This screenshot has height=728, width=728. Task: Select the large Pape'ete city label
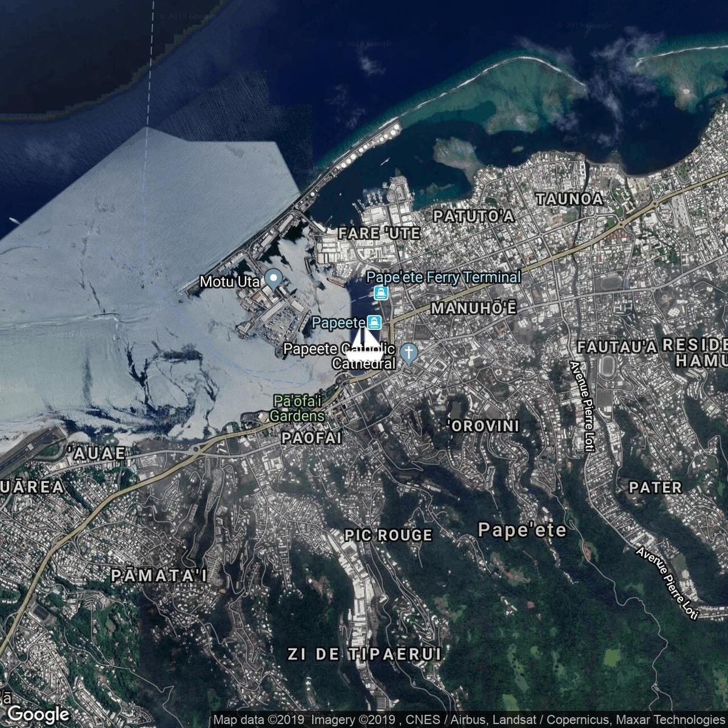pyautogui.click(x=522, y=530)
